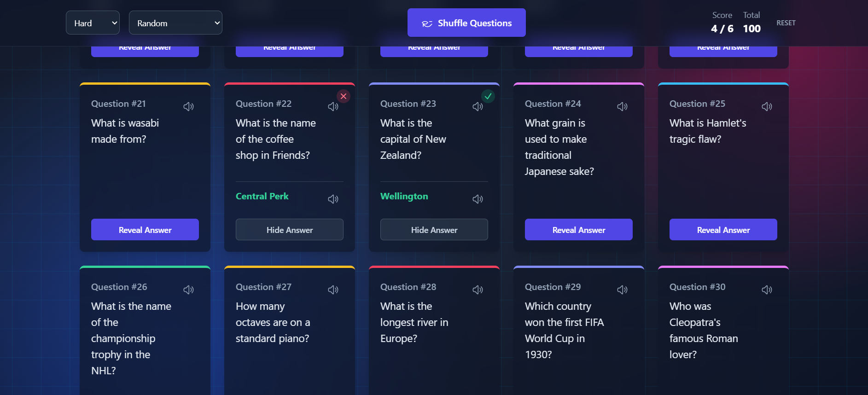Play audio for Cleopatra's lover question
This screenshot has width=868, height=395.
tap(767, 290)
